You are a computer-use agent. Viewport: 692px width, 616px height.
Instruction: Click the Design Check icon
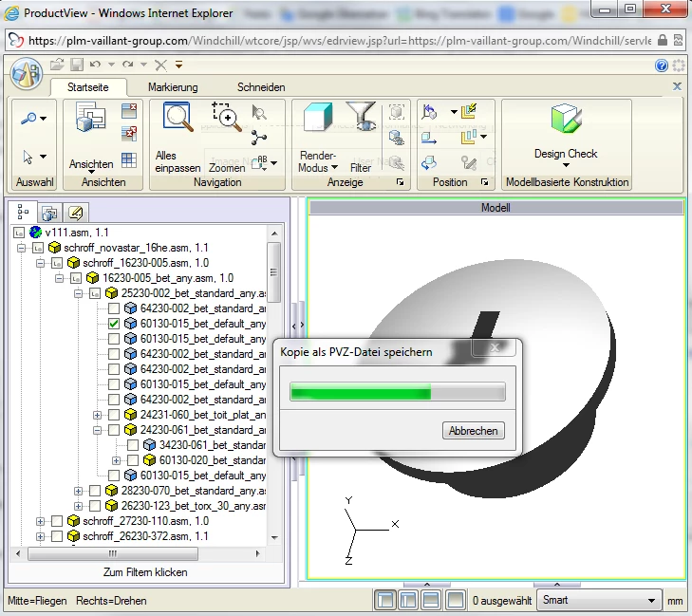coord(566,119)
